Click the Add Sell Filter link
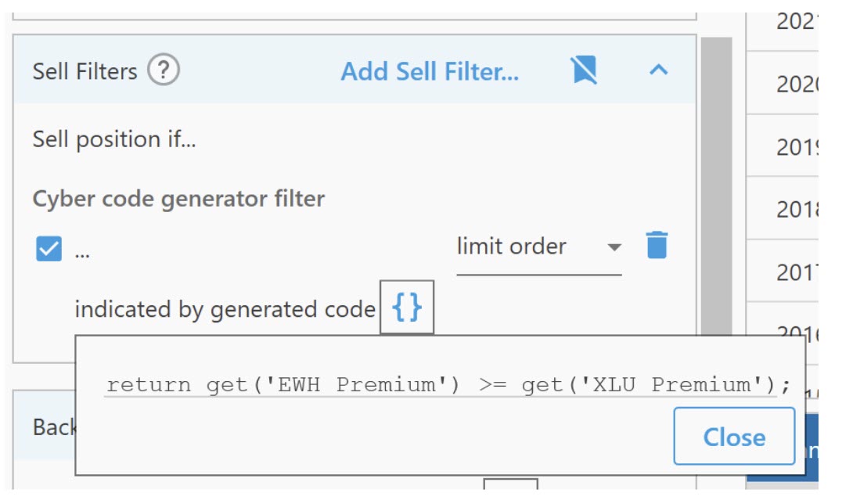842x504 pixels. (430, 72)
